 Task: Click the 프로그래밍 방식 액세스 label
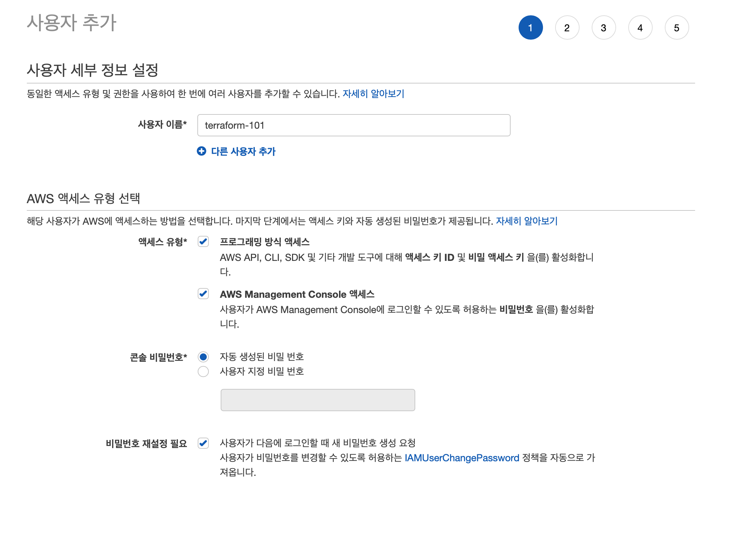pos(265,242)
